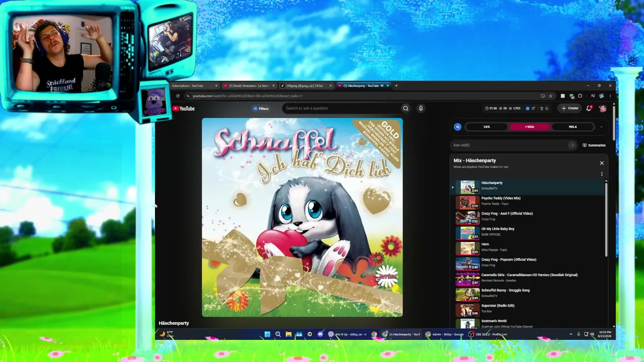Open the Superstar (Radio Edit) thumbnail
The width and height of the screenshot is (644, 362).
[x=467, y=310]
